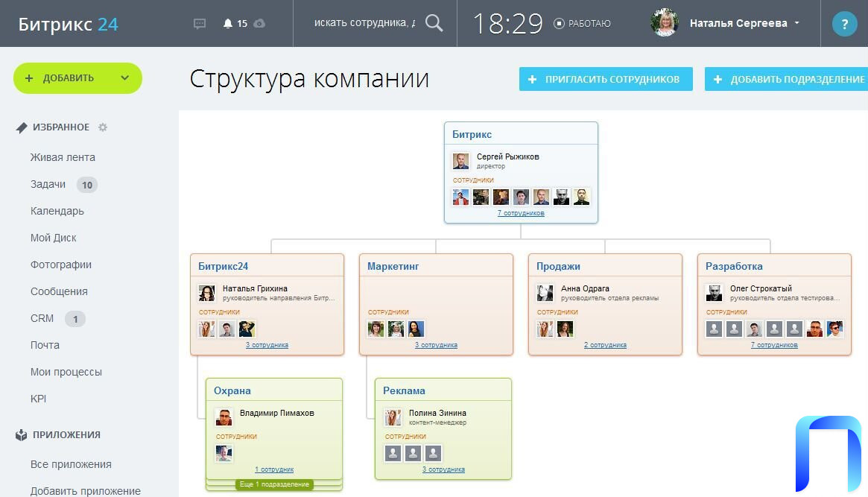This screenshot has width=868, height=497.
Task: Click Олег Строкатый name link
Action: pyautogui.click(x=761, y=288)
